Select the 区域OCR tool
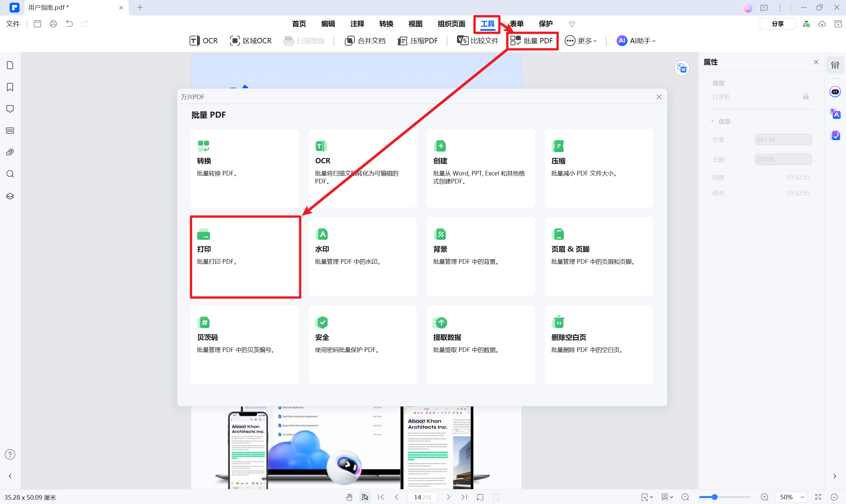The width and height of the screenshot is (846, 504). tap(250, 41)
